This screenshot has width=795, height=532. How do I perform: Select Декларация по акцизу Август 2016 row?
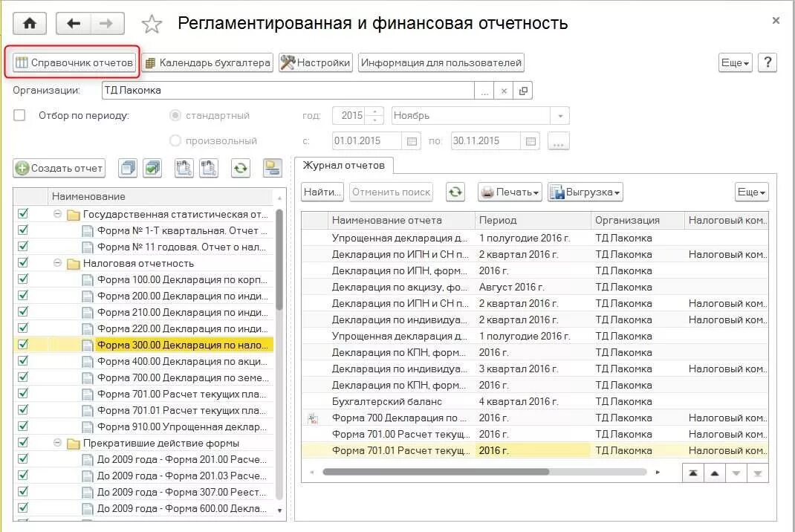pyautogui.click(x=535, y=287)
